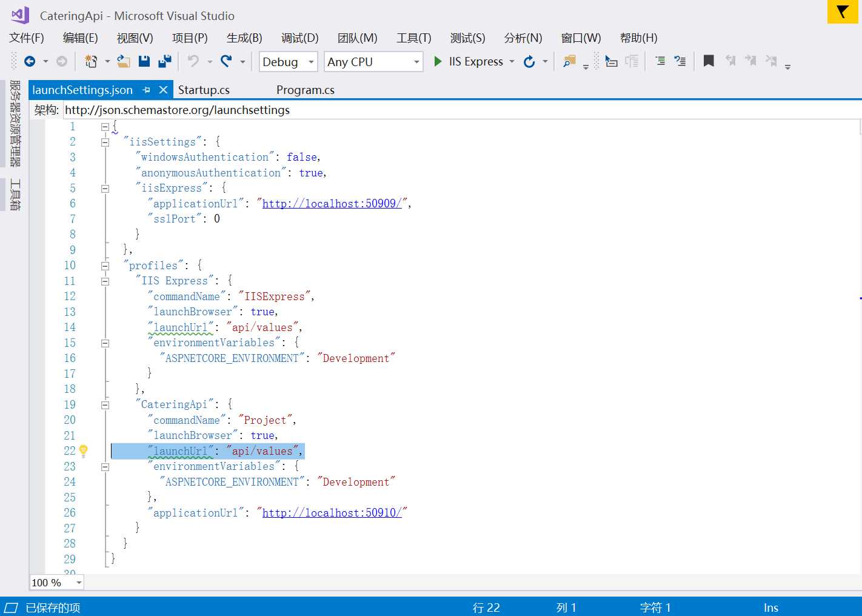Open the navigate backward history dropdown
Image resolution: width=862 pixels, height=616 pixels.
tap(45, 62)
